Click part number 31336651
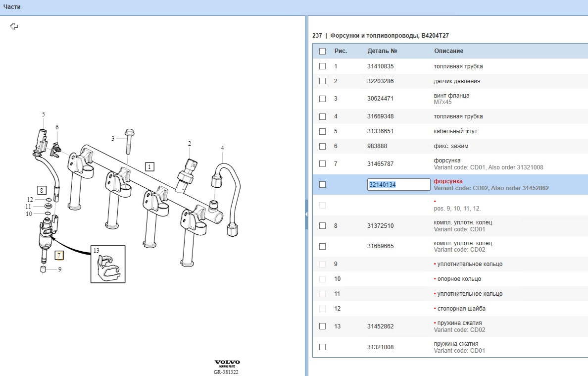Image resolution: width=588 pixels, height=376 pixels. (x=380, y=131)
